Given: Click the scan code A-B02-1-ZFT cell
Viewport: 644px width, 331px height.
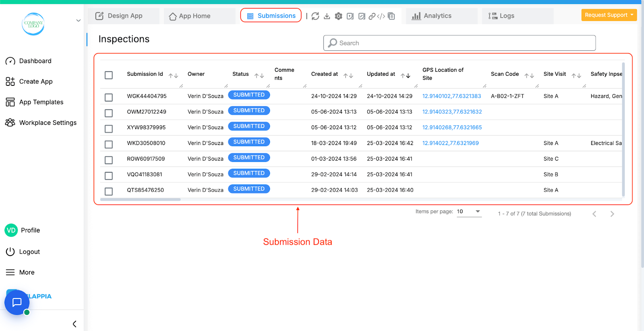Looking at the screenshot, I should [x=507, y=96].
